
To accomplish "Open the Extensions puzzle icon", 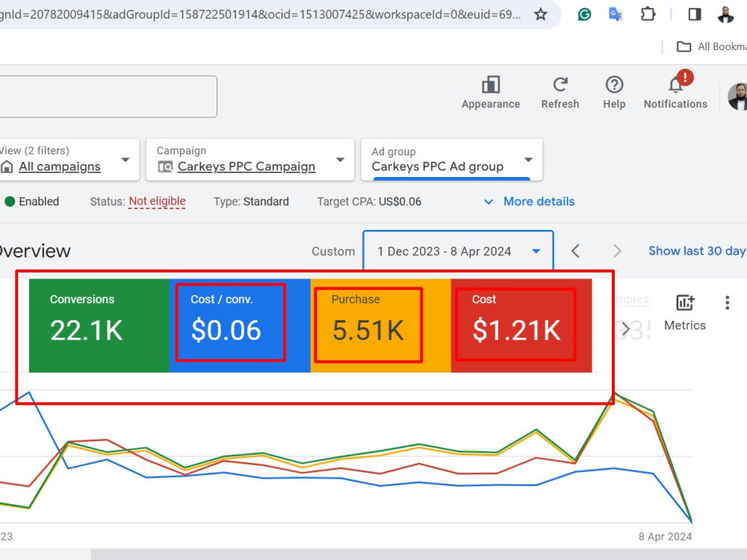I will 648,14.
